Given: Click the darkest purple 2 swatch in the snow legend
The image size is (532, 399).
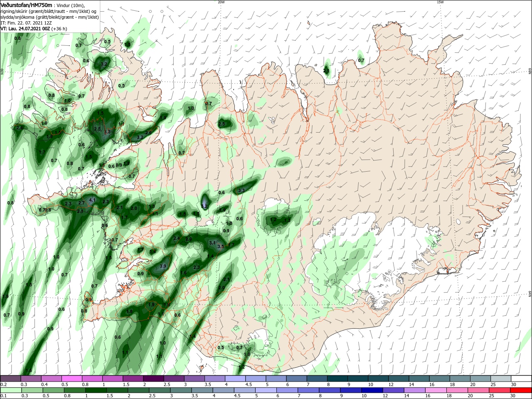Looking at the screenshot, I should click(x=153, y=379).
